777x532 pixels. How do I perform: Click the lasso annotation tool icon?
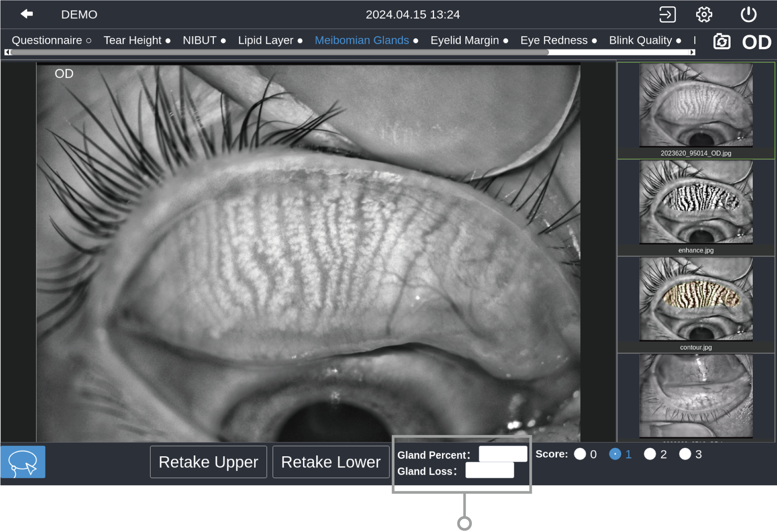[23, 462]
